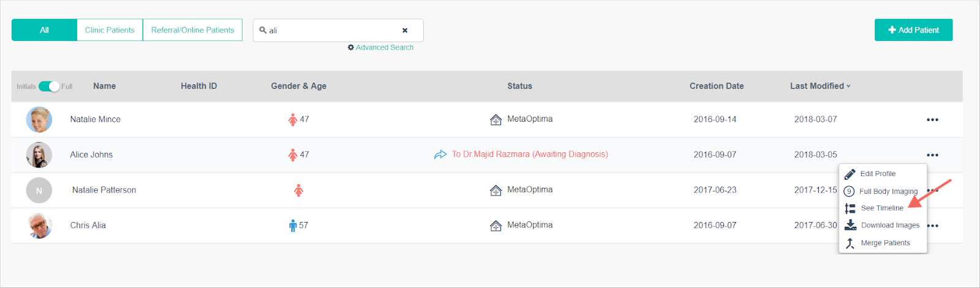Click the Download Images icon
This screenshot has width=980, height=288.
click(x=850, y=225)
